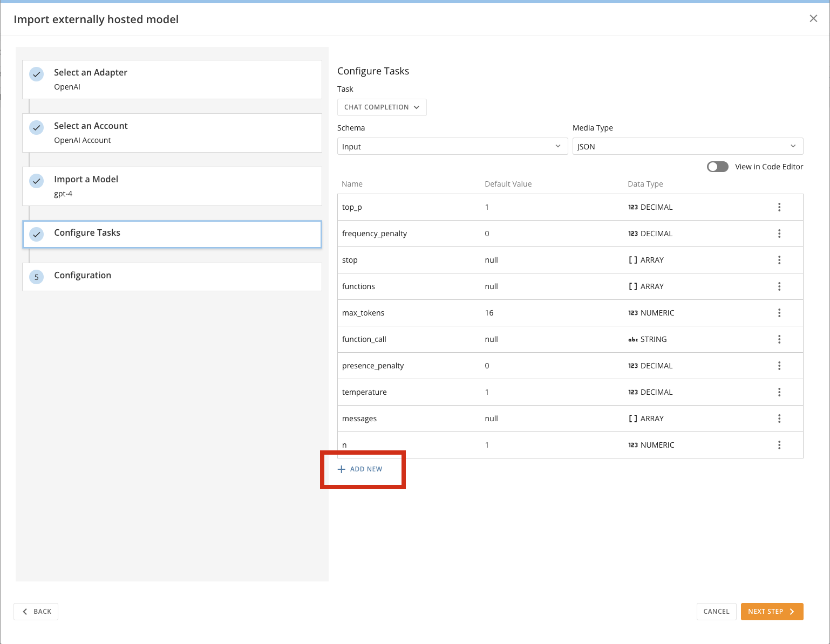Open the kebab menu for messages row

pos(779,419)
